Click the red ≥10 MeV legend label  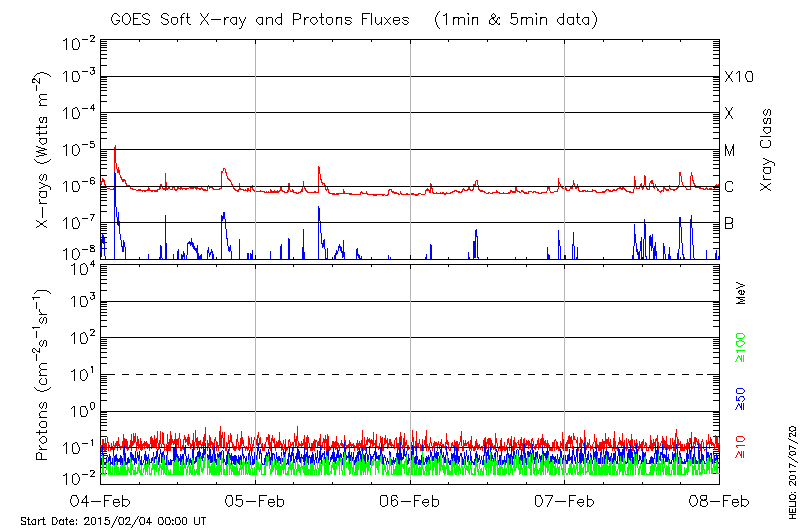[x=741, y=447]
